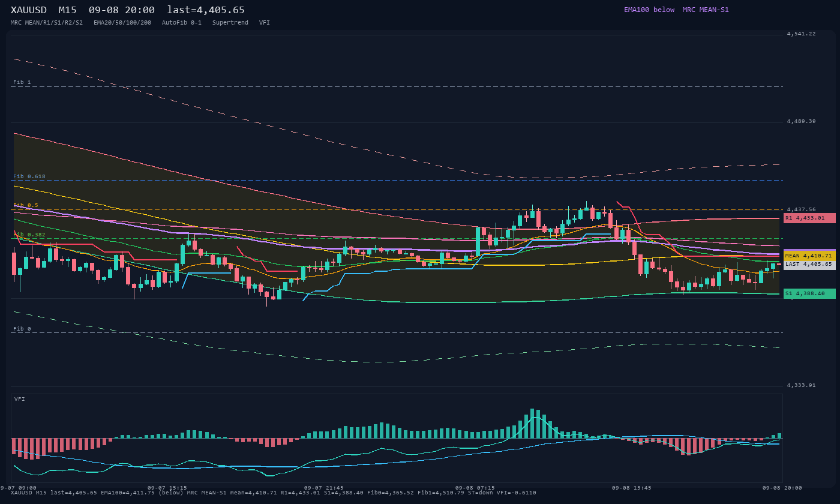
Task: Click the VFI title inside the lower panel
Action: coord(20,399)
